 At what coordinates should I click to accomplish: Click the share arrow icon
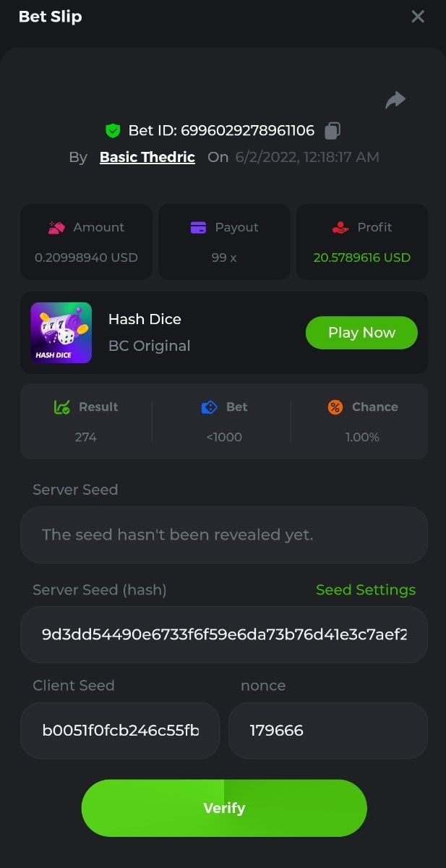click(x=395, y=100)
